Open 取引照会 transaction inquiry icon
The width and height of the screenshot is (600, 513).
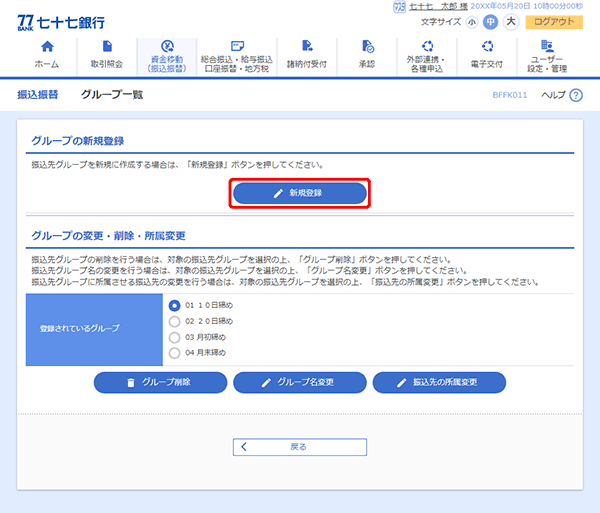point(107,47)
